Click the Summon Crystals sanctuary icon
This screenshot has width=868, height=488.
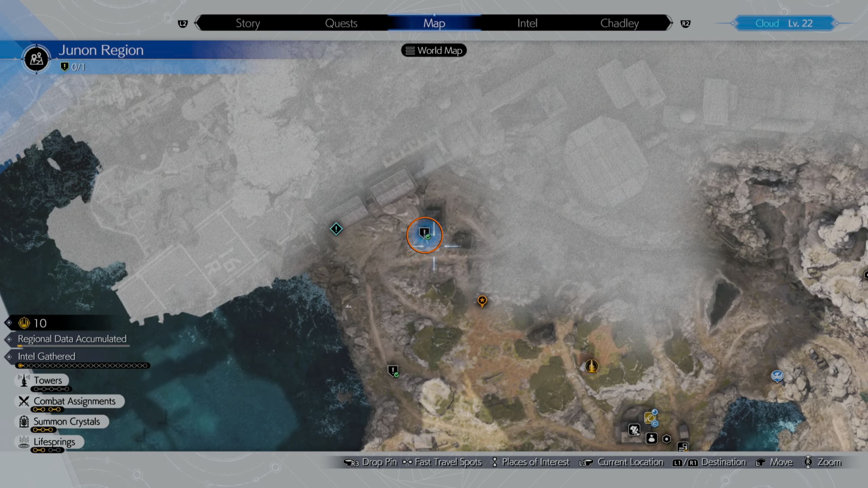tap(24, 422)
